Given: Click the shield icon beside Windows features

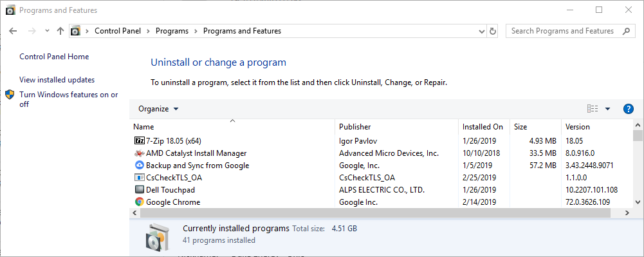Looking at the screenshot, I should (10, 95).
